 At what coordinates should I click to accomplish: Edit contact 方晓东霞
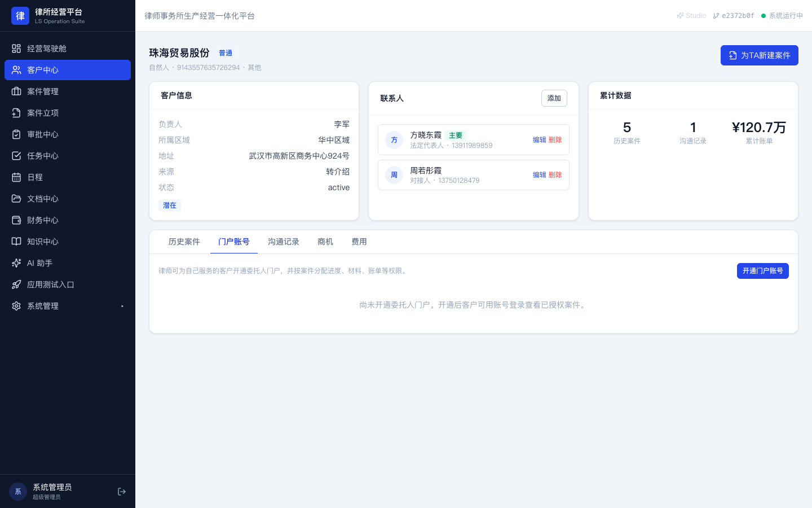coord(540,140)
